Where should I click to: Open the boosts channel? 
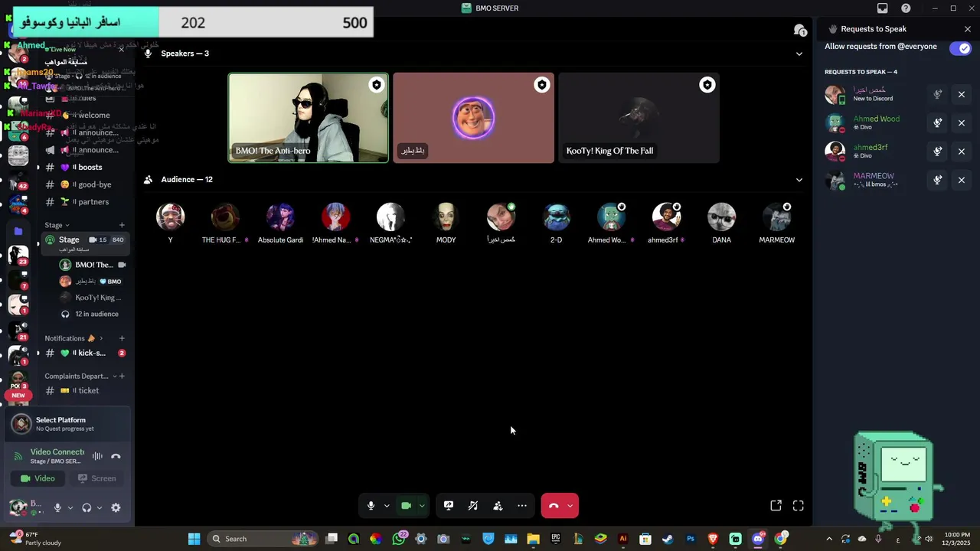84,167
